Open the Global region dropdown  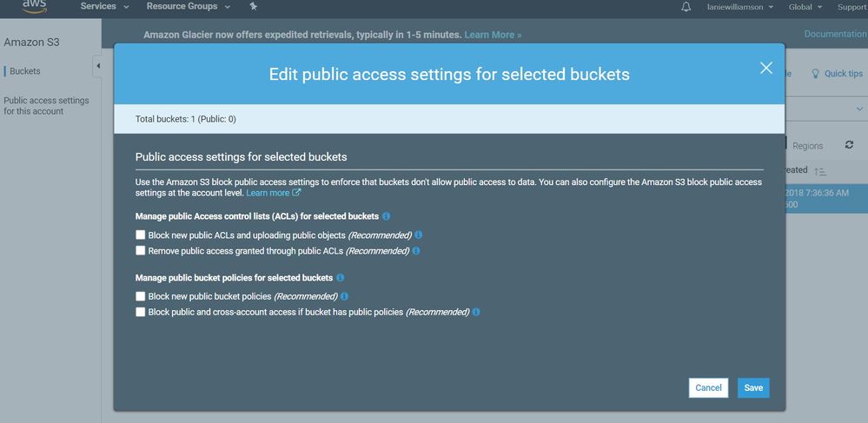click(805, 7)
